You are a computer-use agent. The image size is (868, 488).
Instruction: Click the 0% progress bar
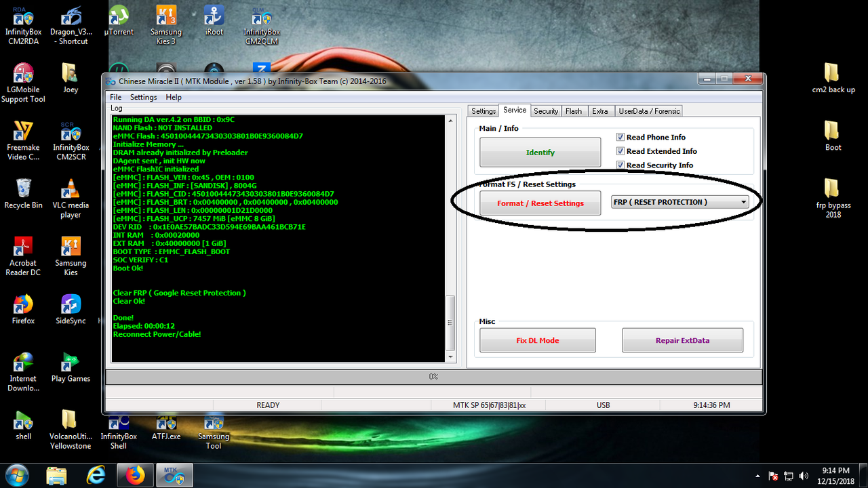(x=434, y=376)
